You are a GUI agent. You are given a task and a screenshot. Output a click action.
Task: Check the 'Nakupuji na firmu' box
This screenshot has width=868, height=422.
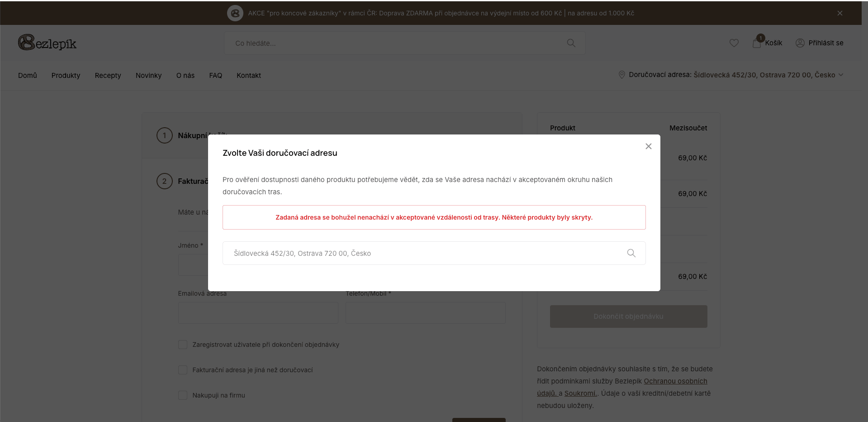tap(183, 395)
